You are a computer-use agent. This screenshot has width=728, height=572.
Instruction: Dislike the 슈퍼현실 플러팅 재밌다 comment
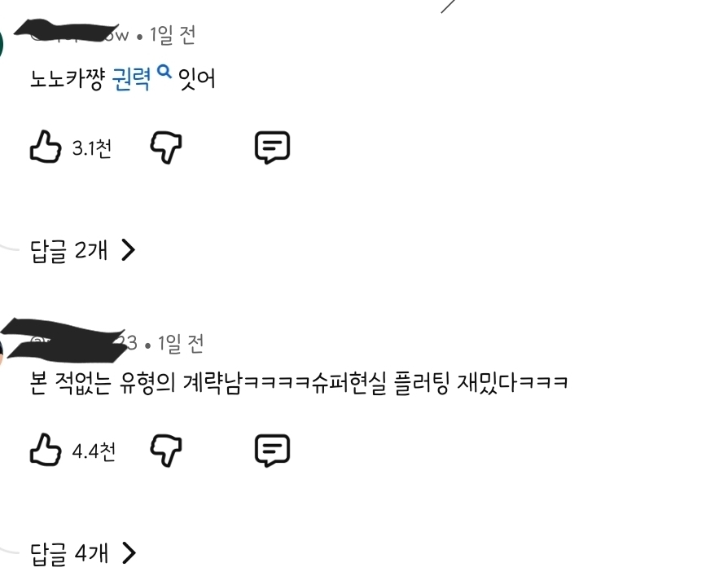tap(166, 451)
